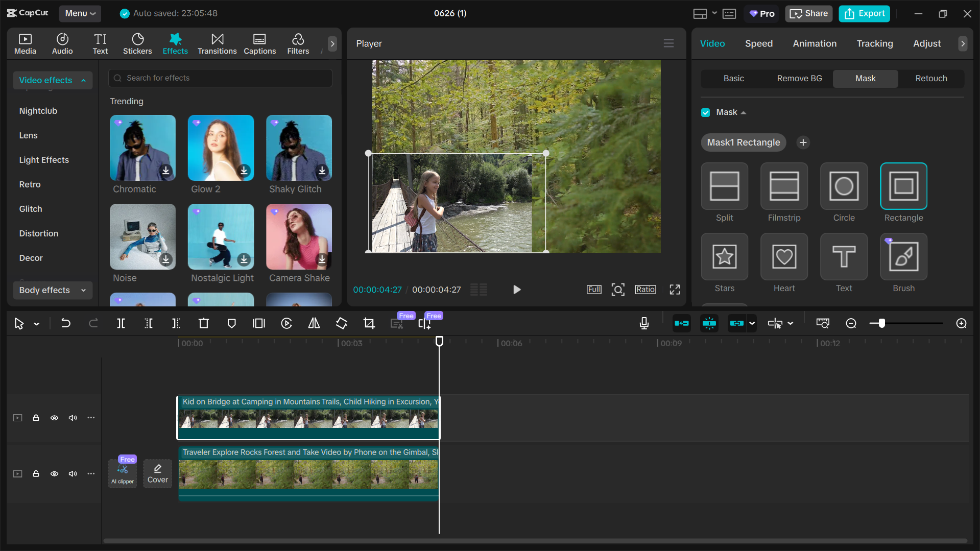Screen dimensions: 980x551
Task: Open the Transitions panel
Action: click(217, 43)
